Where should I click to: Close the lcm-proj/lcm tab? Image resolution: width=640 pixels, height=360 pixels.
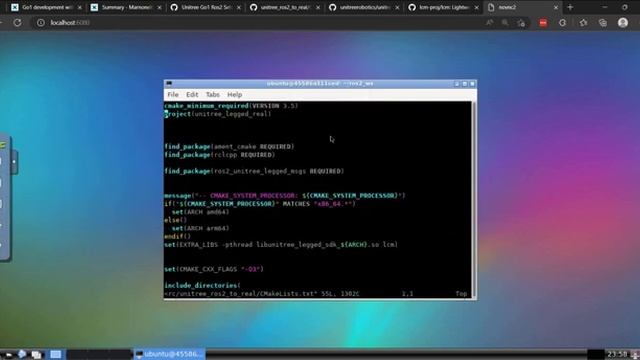pyautogui.click(x=476, y=7)
